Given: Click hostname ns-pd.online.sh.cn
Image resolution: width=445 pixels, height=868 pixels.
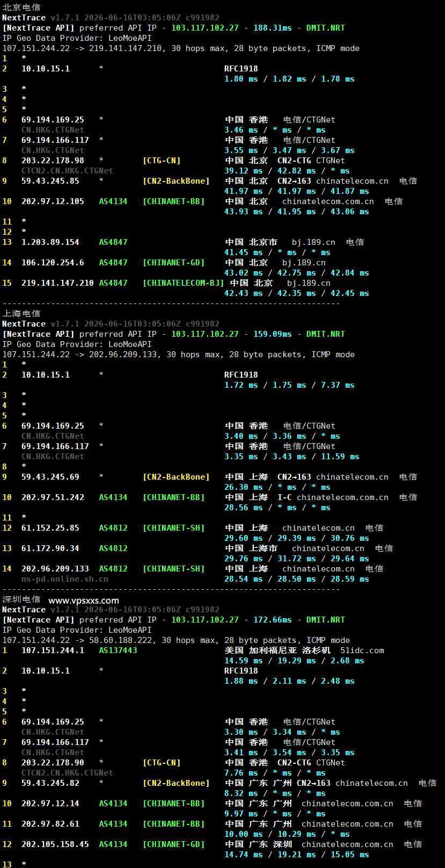Looking at the screenshot, I should point(65,579).
